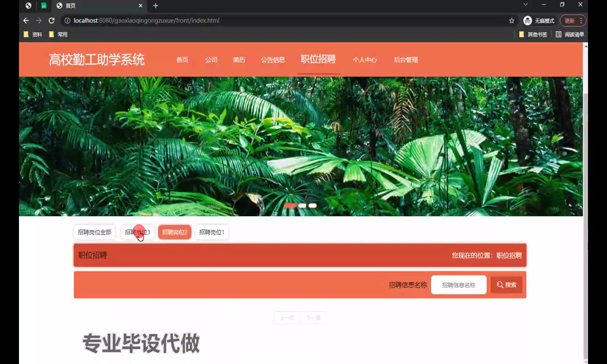
Task: Filter by 招聘岗位1
Action: pos(212,232)
